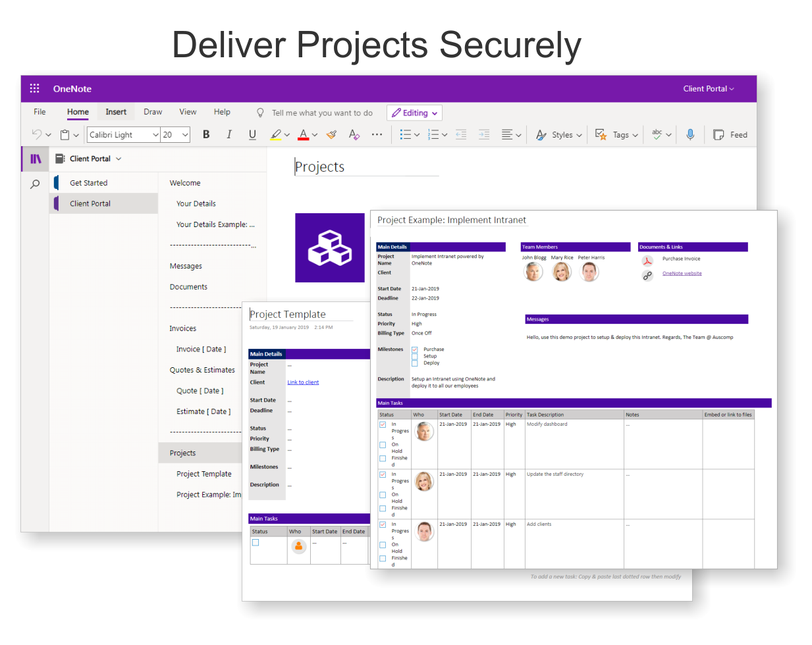Image resolution: width=812 pixels, height=645 pixels.
Task: Open the More options ellipsis in ribbon
Action: [377, 134]
